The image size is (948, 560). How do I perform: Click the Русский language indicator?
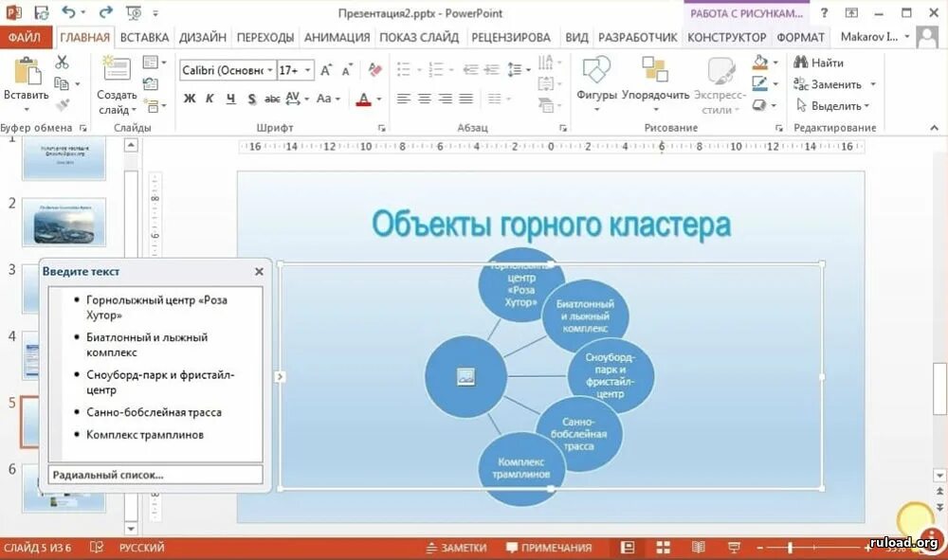point(141,548)
